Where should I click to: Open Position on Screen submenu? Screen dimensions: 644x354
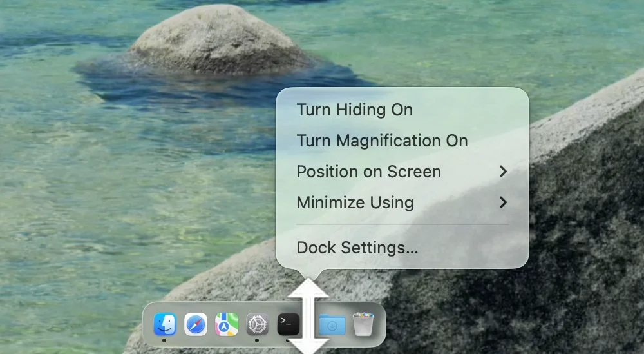coord(402,172)
